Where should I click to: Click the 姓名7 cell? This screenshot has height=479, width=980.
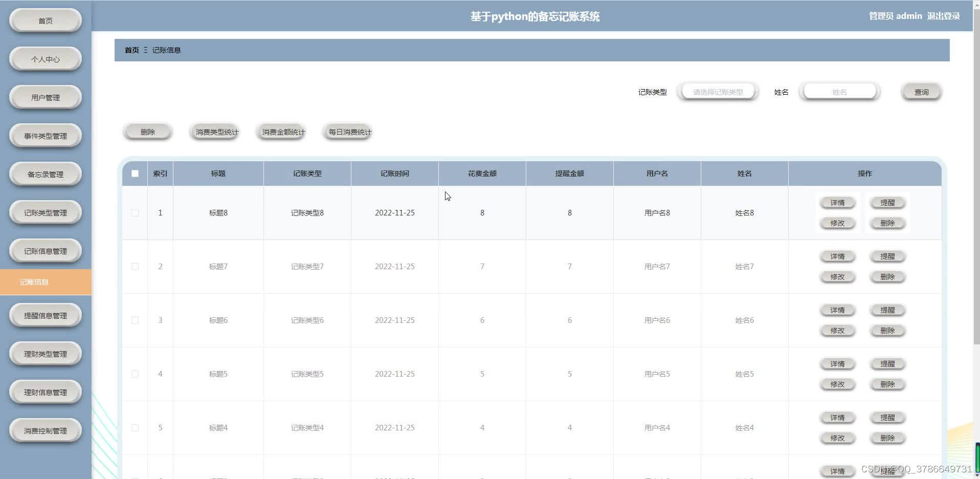(745, 267)
